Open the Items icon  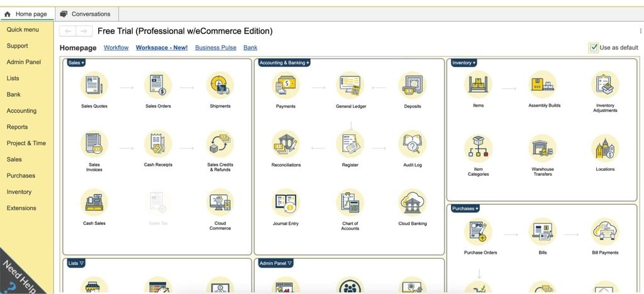(479, 84)
